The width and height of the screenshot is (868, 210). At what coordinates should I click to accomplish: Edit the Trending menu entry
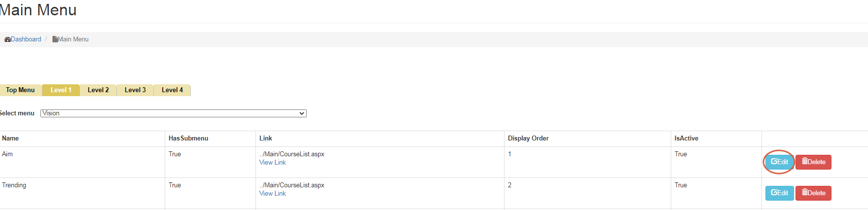click(779, 193)
